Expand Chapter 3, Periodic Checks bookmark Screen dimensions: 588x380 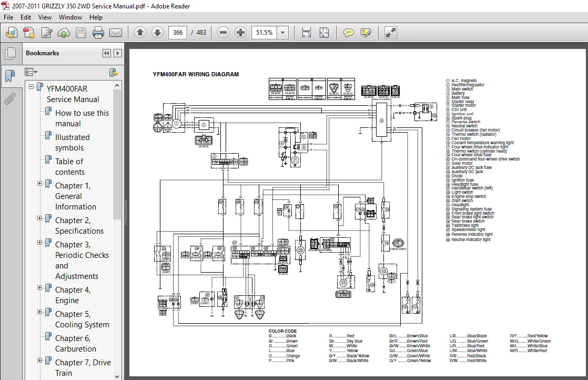coord(40,242)
